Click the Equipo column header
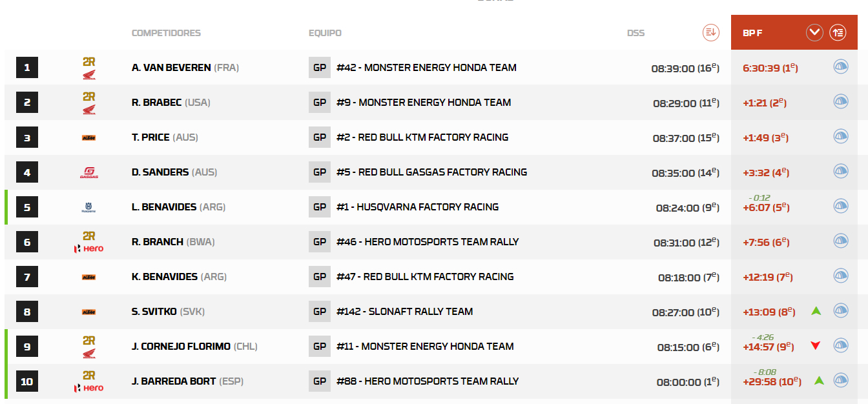 point(325,33)
